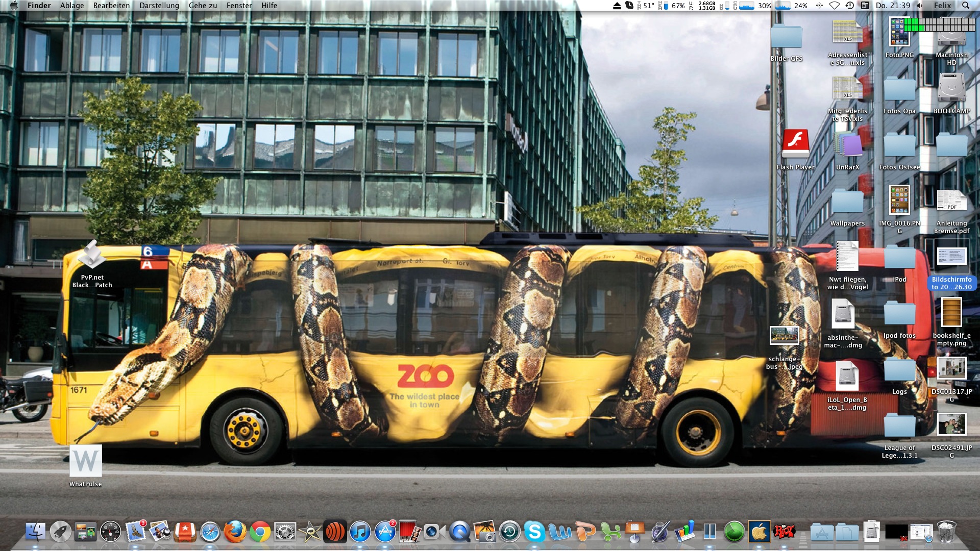Select IMG_0016.PNG file
980x551 pixels.
pyautogui.click(x=899, y=209)
